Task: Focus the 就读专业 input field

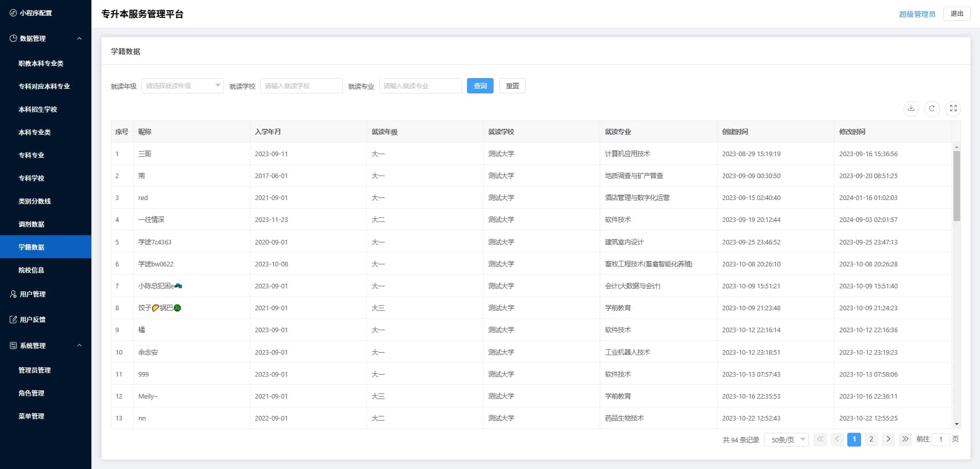Action: coord(420,86)
